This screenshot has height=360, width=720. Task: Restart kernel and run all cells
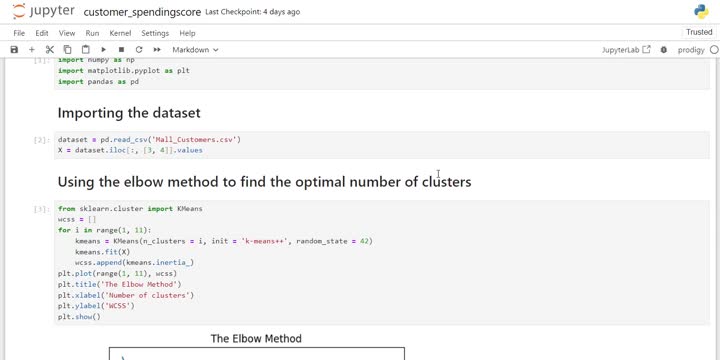pyautogui.click(x=157, y=50)
